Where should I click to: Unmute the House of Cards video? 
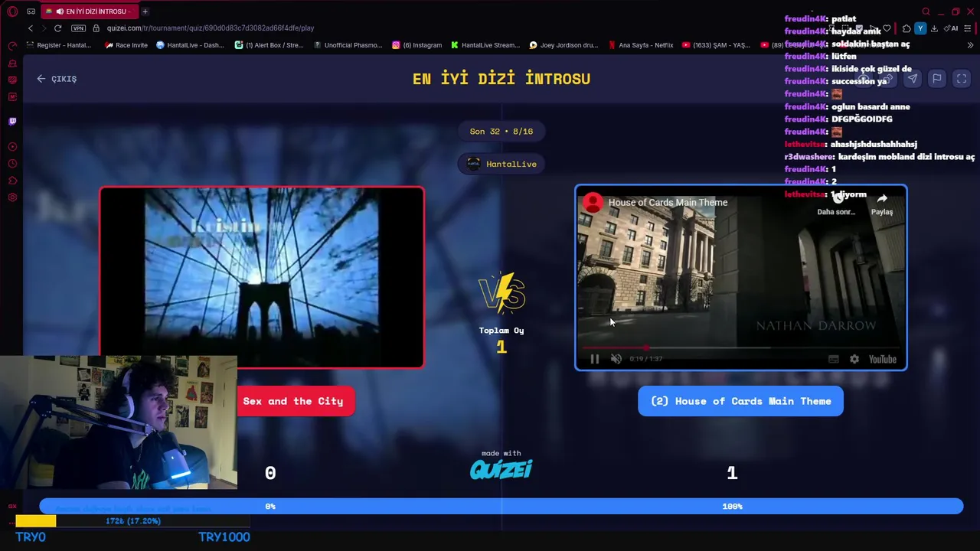pos(616,359)
